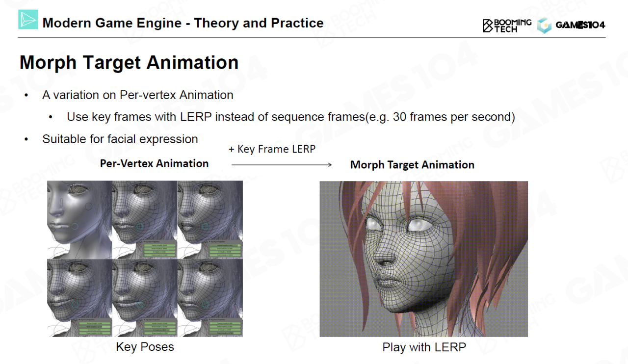Screen dimensions: 628x364
Task: Click the Booming Tech logo
Action: click(x=507, y=26)
